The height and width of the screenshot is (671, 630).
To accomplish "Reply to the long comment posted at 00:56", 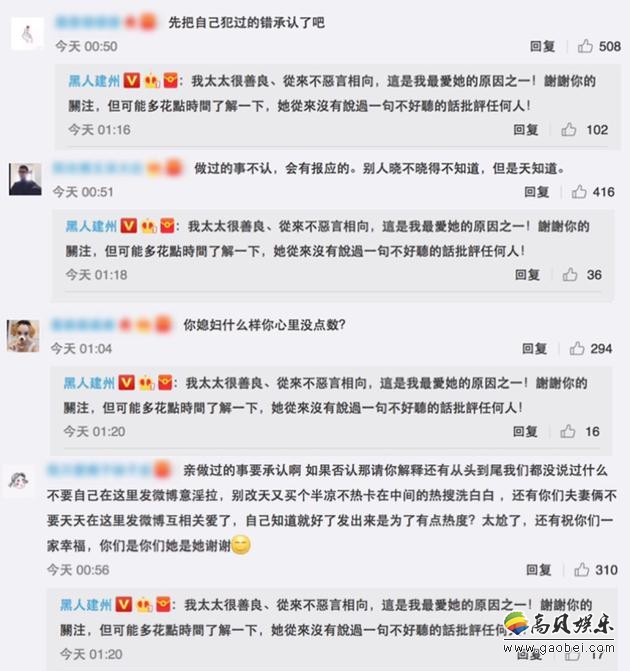I will pos(538,570).
